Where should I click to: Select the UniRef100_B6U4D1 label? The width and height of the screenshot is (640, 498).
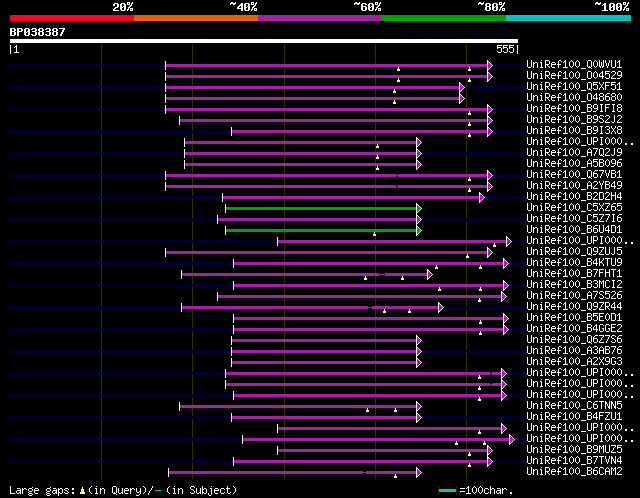coord(574,230)
